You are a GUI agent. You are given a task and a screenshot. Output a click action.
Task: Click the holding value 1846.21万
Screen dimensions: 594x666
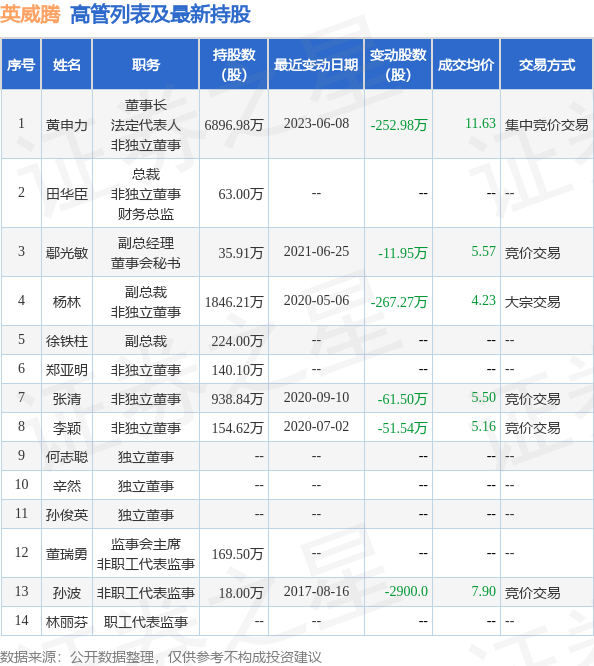point(234,302)
